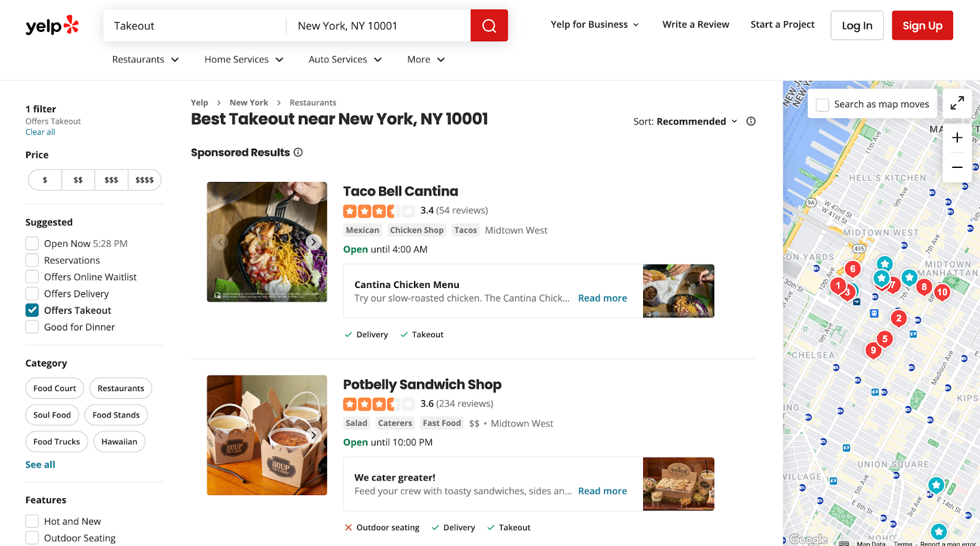The height and width of the screenshot is (546, 980).
Task: Go to Restaurants breadcrumb
Action: click(313, 102)
